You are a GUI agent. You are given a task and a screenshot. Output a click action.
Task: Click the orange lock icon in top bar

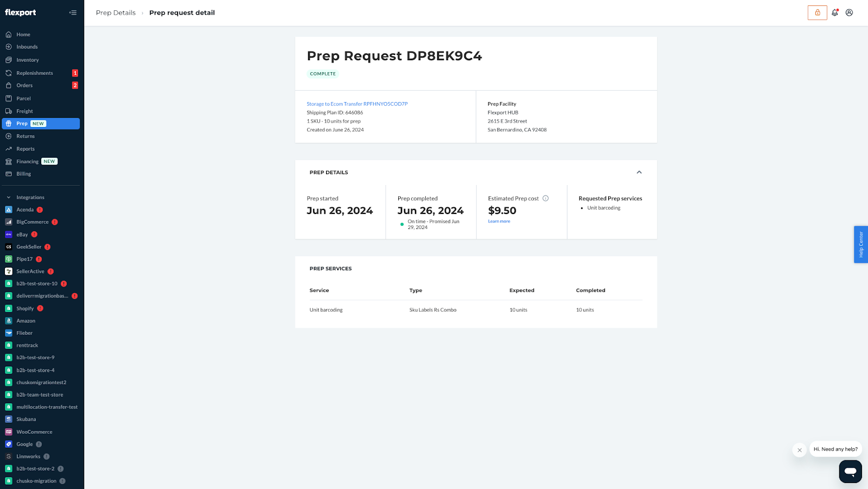click(817, 12)
